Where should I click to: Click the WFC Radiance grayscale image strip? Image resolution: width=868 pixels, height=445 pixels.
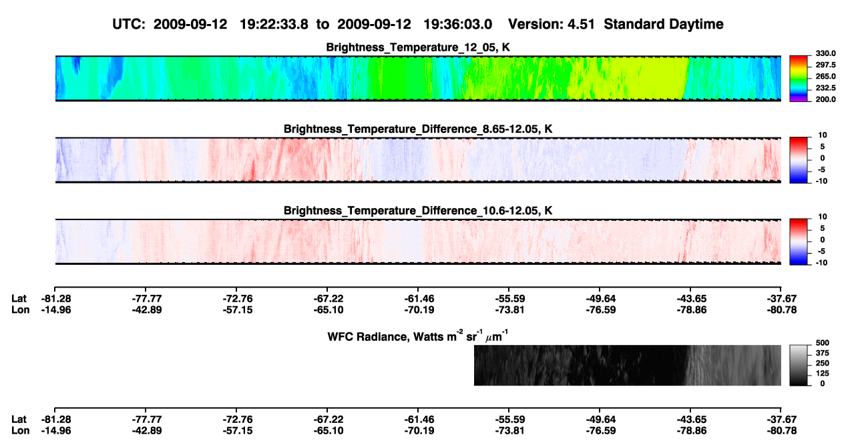627,365
